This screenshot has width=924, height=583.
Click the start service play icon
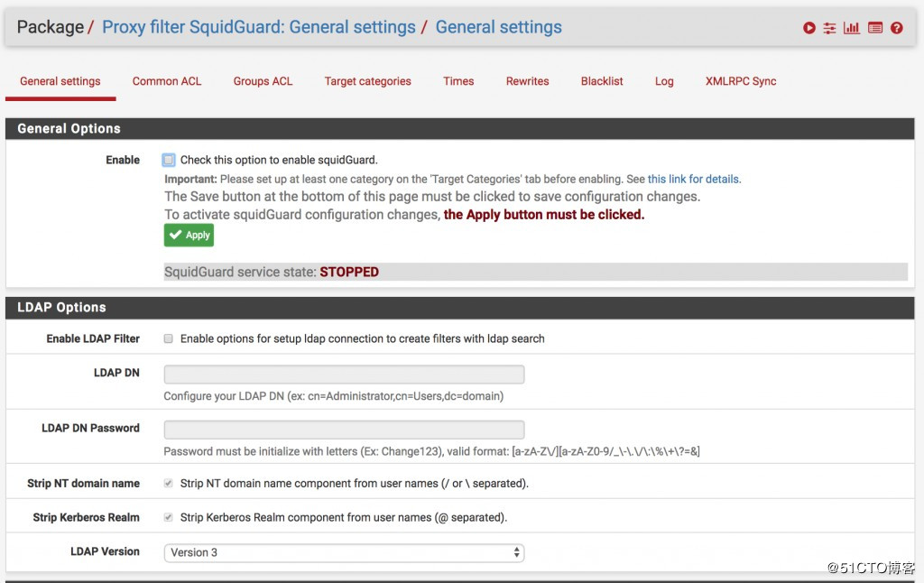pos(809,28)
